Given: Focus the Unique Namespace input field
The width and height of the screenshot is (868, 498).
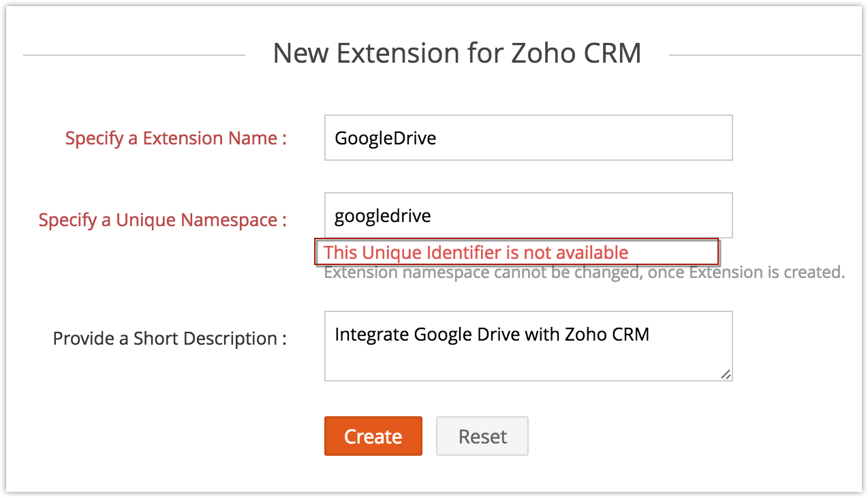Looking at the screenshot, I should point(528,215).
